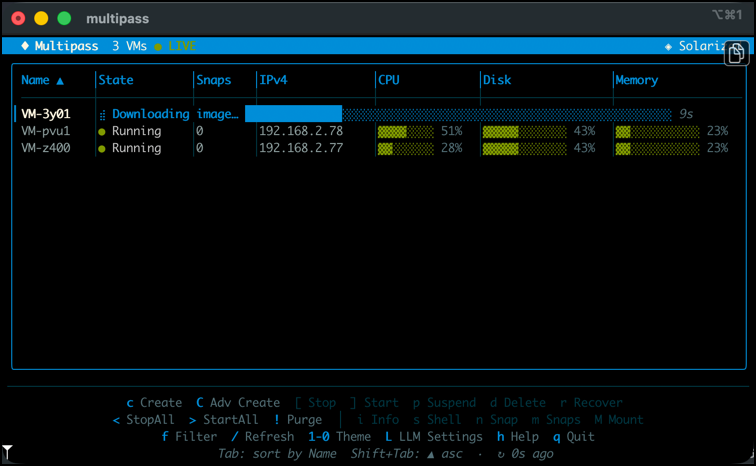Sort table by the State column header

tap(116, 80)
